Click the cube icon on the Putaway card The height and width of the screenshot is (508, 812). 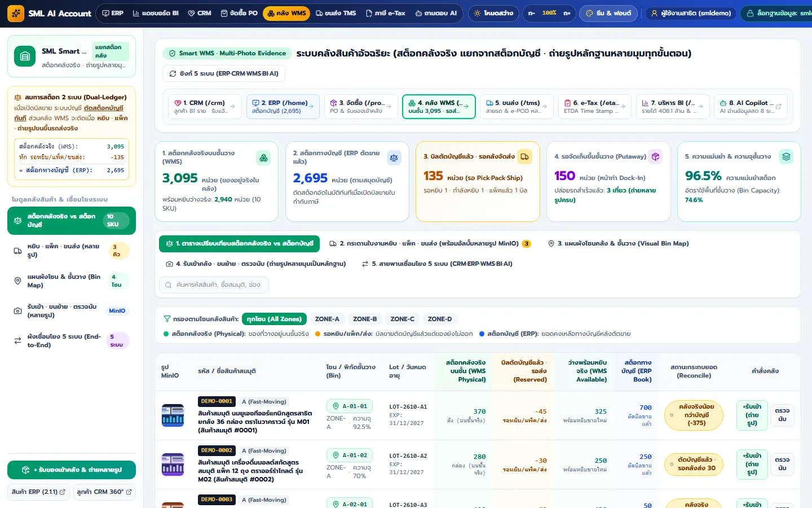tap(655, 157)
